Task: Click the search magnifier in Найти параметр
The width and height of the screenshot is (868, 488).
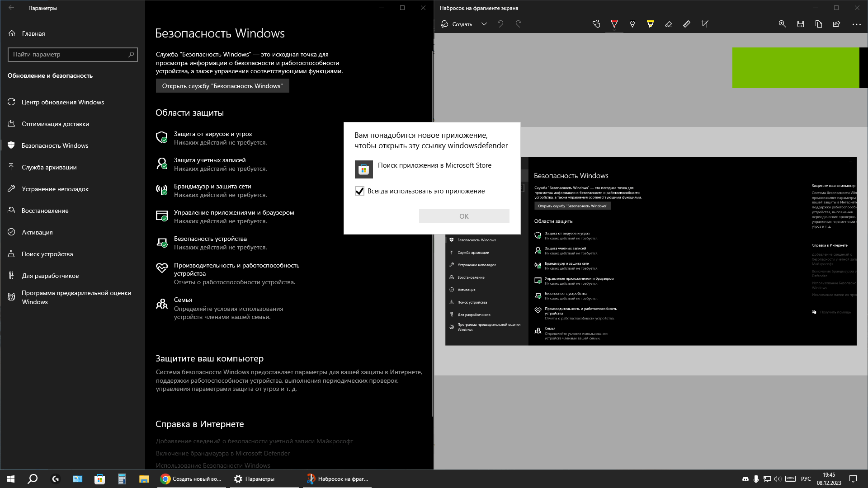Action: tap(131, 54)
